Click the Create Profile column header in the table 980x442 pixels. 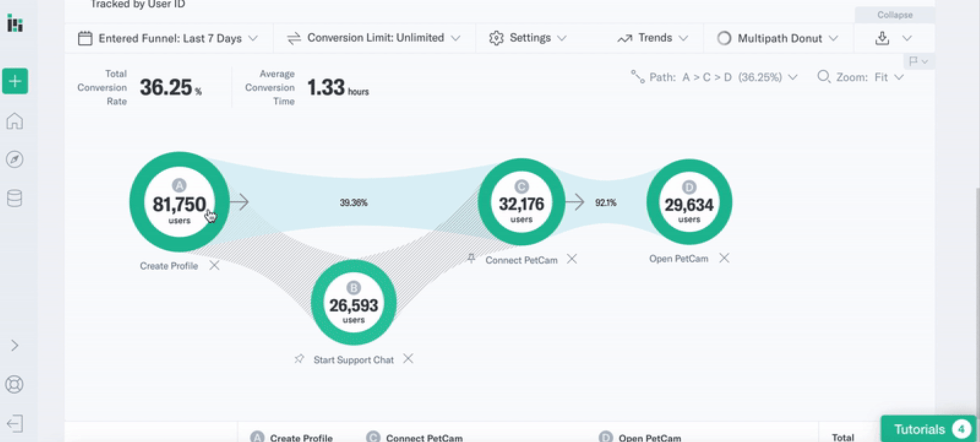point(292,437)
